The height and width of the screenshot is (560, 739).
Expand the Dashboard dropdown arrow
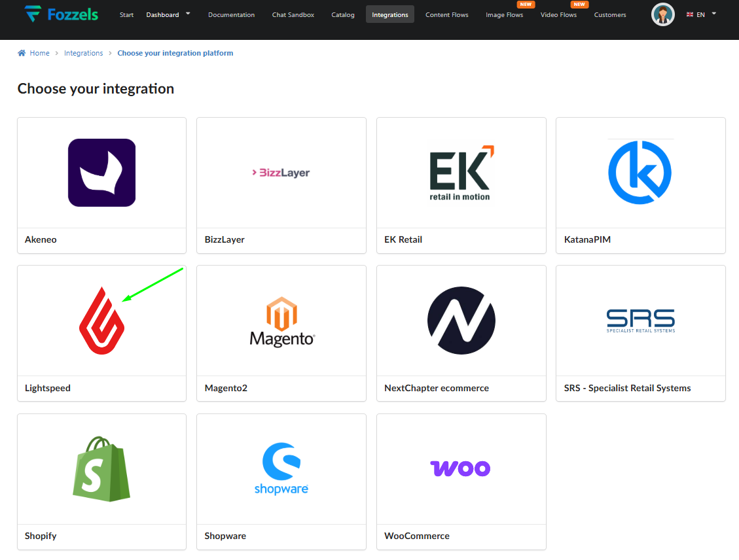tap(188, 14)
